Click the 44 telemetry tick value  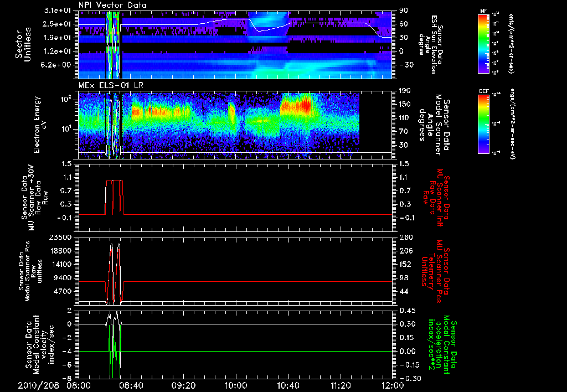[403, 291]
